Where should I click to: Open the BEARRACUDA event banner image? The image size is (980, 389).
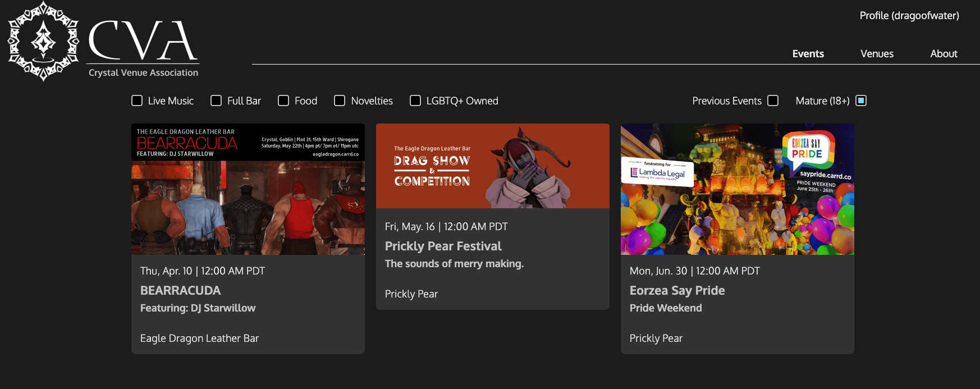click(248, 189)
